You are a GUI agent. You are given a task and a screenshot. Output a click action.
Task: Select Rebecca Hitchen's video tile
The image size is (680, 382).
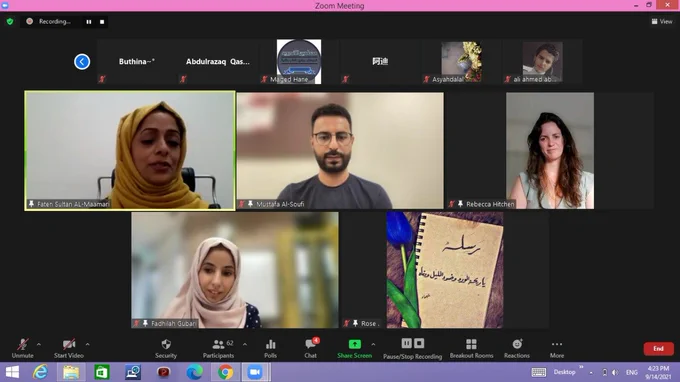pyautogui.click(x=550, y=150)
